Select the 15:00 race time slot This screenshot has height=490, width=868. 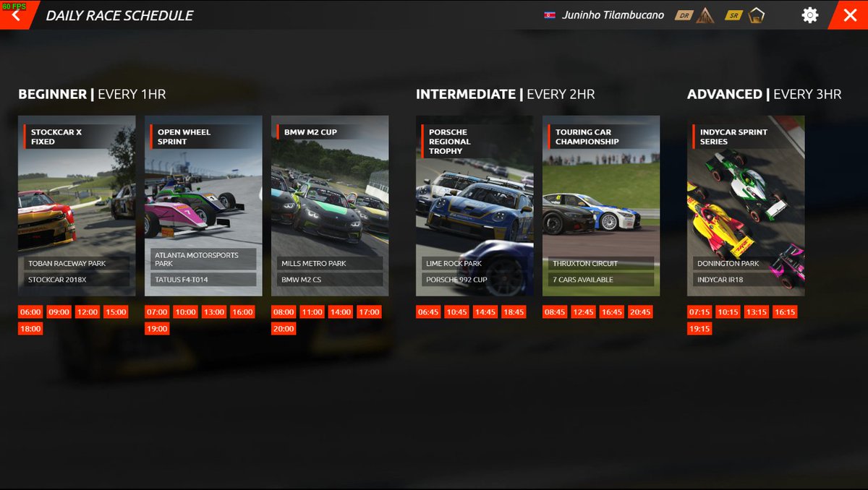tap(116, 312)
